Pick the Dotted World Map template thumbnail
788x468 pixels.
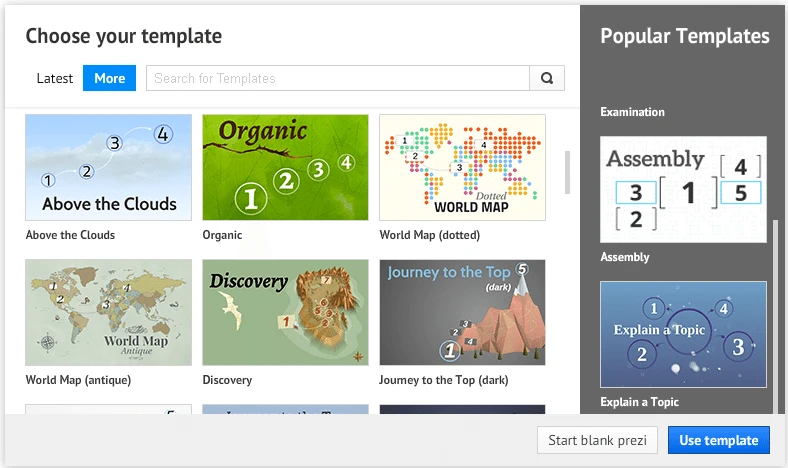(462, 167)
